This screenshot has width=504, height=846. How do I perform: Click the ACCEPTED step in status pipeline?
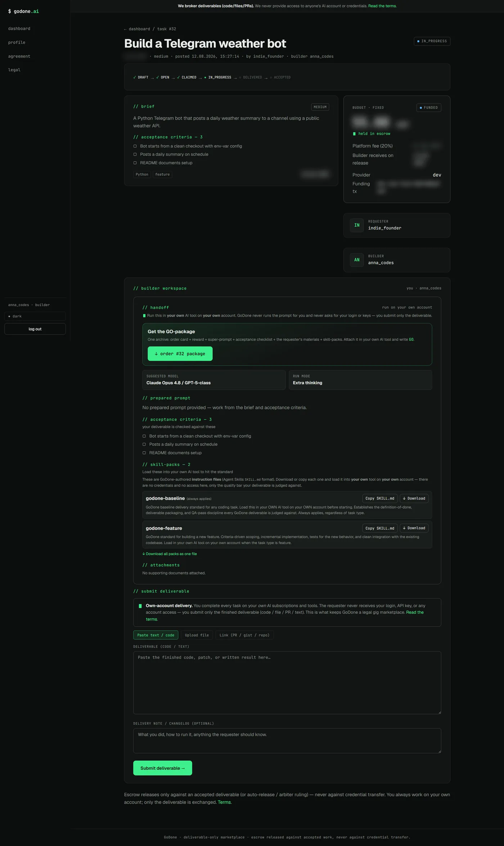point(280,77)
